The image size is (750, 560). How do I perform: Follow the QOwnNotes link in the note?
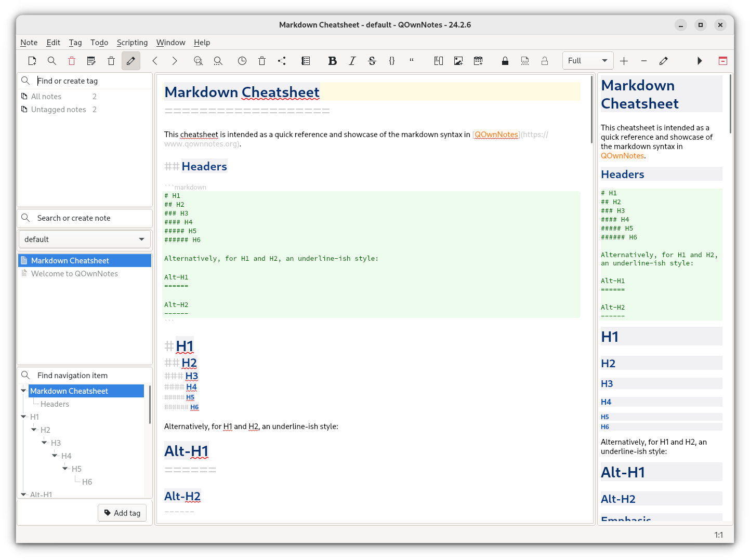[x=496, y=134]
